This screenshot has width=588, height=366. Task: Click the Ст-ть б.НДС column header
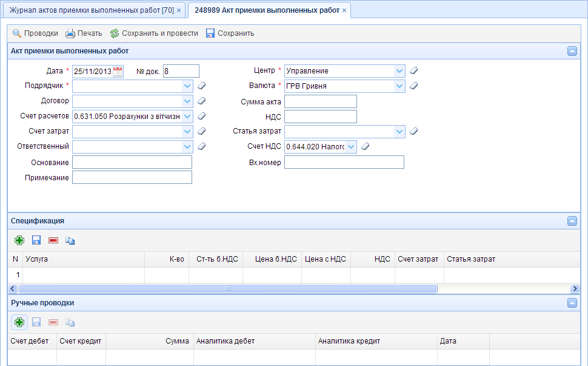216,259
